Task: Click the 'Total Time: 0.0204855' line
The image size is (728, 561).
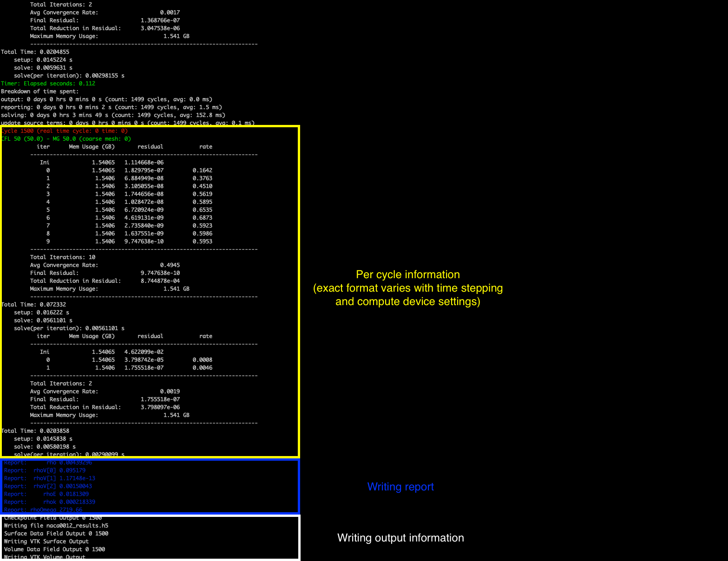Action: click(x=35, y=52)
